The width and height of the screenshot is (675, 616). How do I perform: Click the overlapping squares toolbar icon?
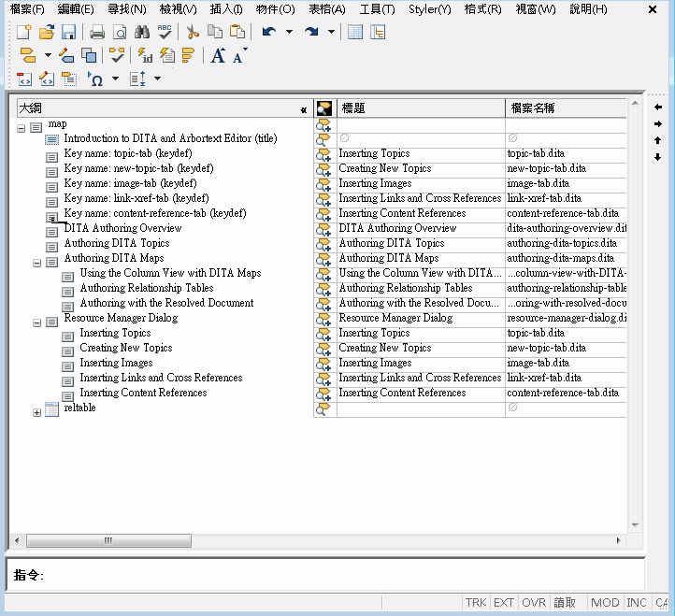89,55
